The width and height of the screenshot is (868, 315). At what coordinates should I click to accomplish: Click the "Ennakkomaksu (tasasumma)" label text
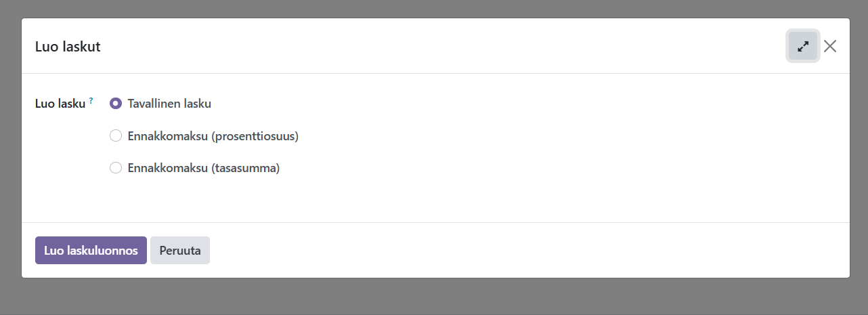[x=203, y=168]
